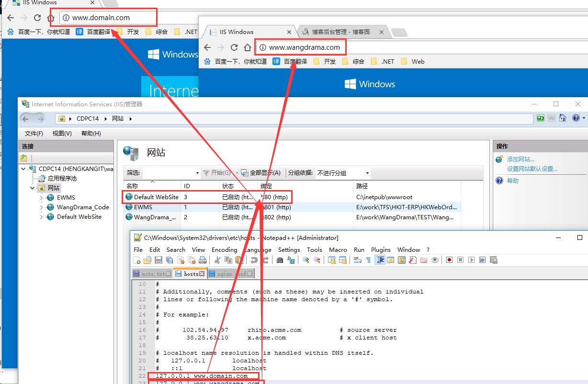Start macro recording with red dot icon
The width and height of the screenshot is (588, 384).
point(449,260)
